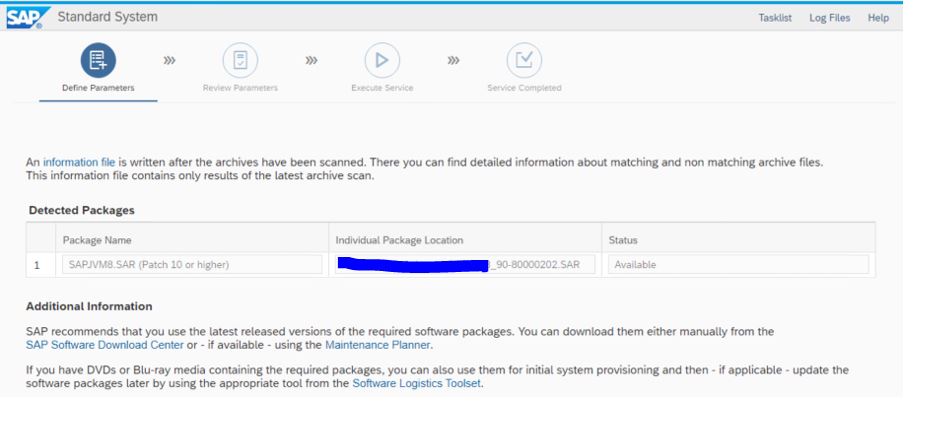Screen dimensions: 931x436
Task: Click the Detected Packages heading
Action: (x=81, y=210)
